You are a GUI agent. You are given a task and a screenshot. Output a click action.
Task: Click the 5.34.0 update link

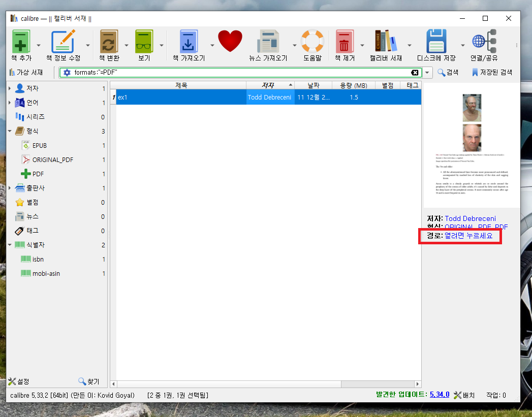point(440,395)
